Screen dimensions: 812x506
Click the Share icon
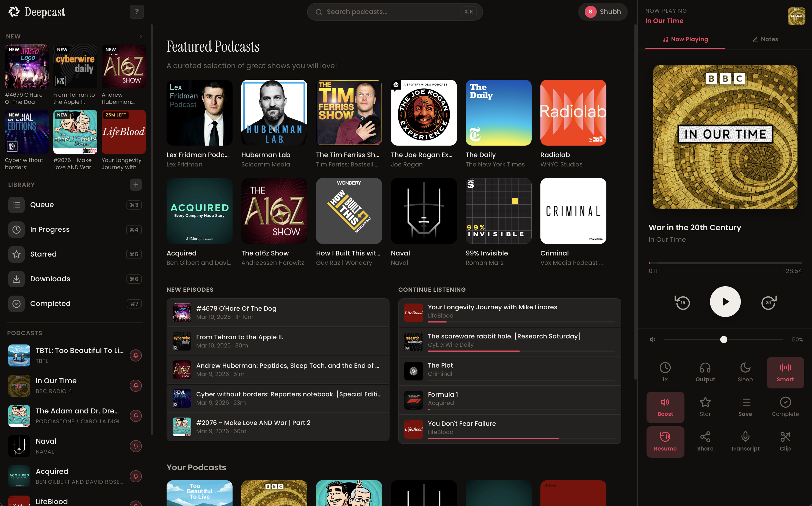click(x=705, y=441)
